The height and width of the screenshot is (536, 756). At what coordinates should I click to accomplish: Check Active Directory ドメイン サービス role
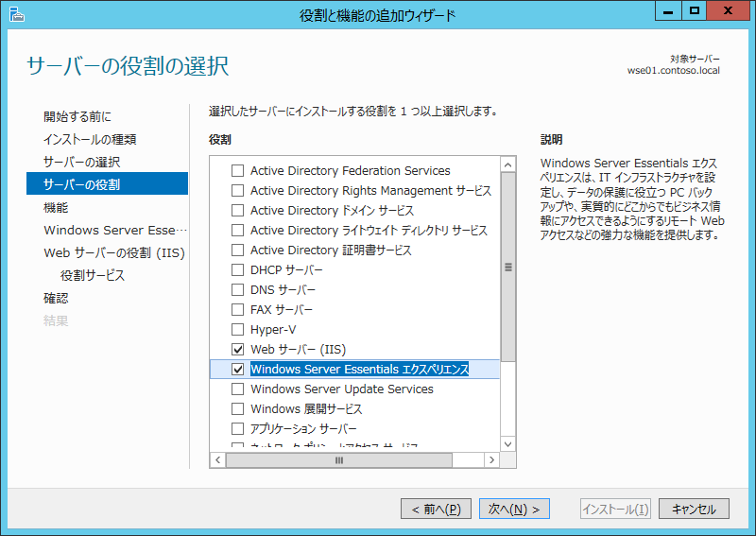[x=237, y=211]
